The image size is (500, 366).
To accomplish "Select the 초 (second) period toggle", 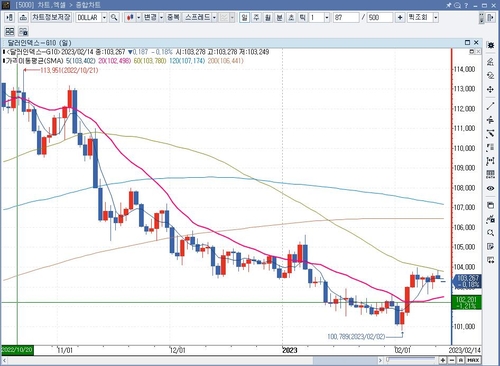I will [291, 18].
